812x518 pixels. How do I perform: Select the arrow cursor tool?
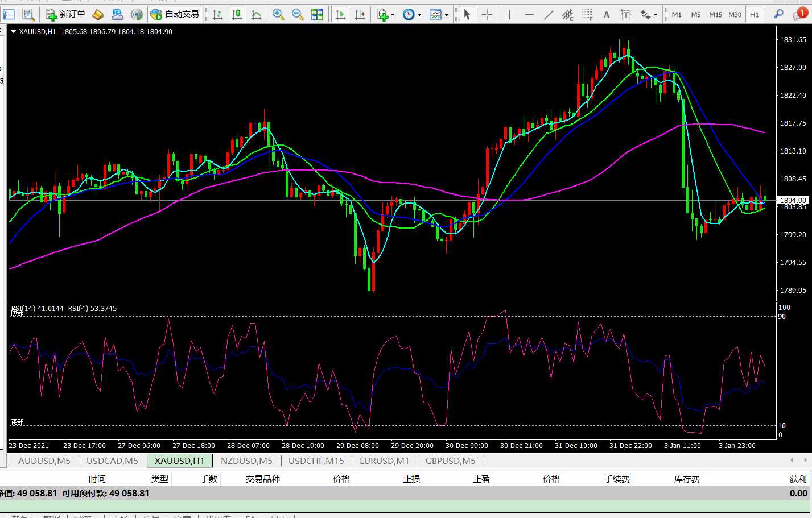tap(467, 14)
